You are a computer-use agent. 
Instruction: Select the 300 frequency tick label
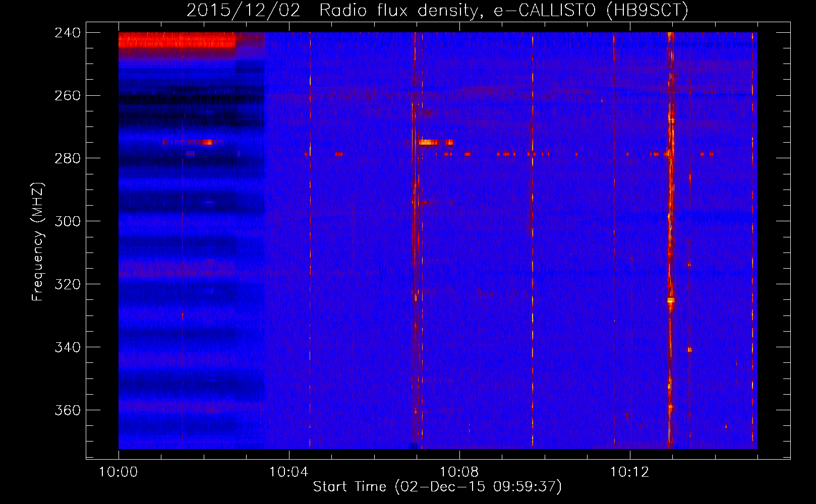coord(68,222)
